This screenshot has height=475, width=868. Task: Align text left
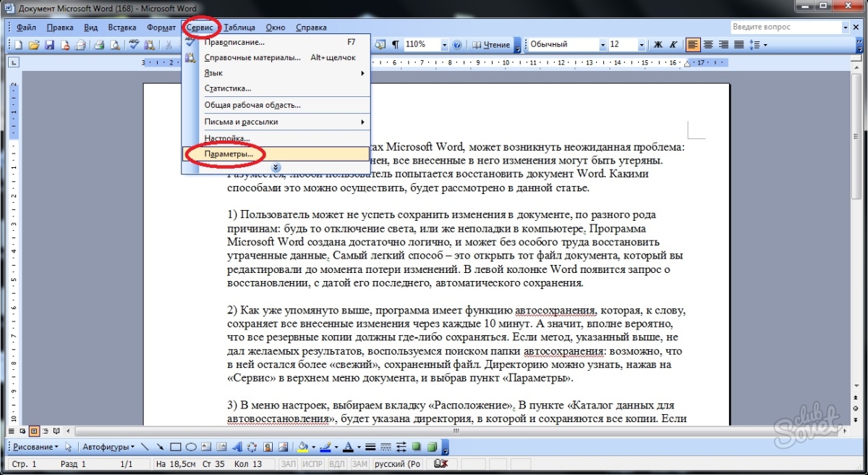click(692, 44)
